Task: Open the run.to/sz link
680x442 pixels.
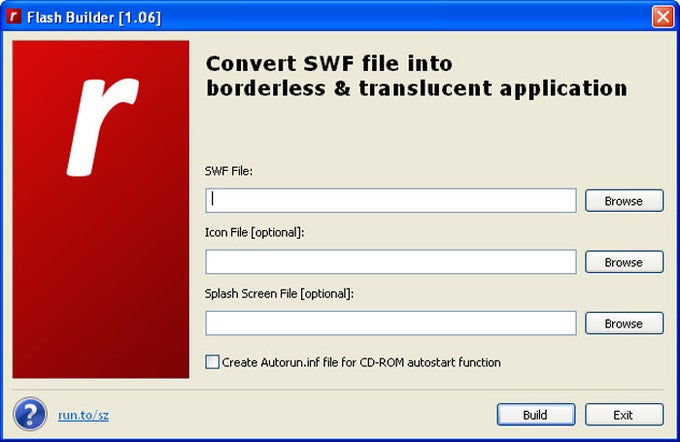Action: click(83, 415)
